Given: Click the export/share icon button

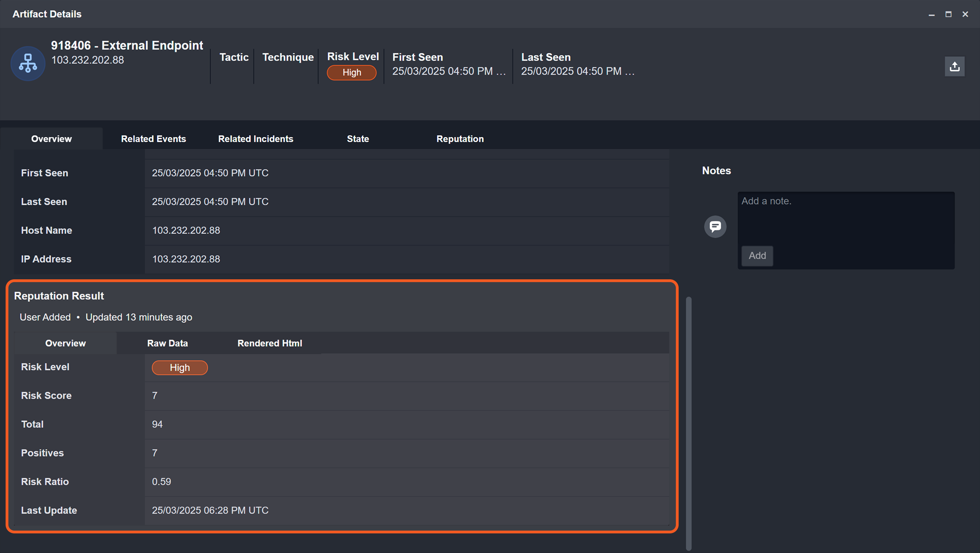Looking at the screenshot, I should click(954, 66).
